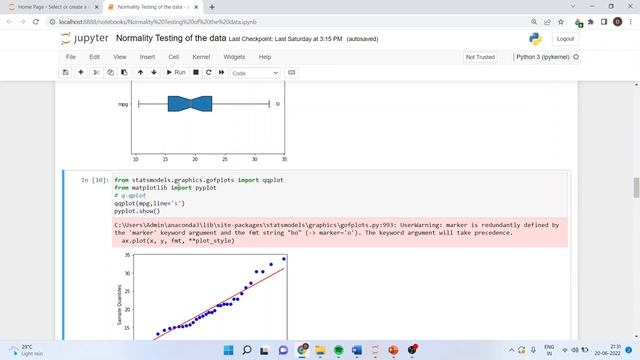Run the selected cell
Image resolution: width=640 pixels, height=360 pixels.
point(176,73)
